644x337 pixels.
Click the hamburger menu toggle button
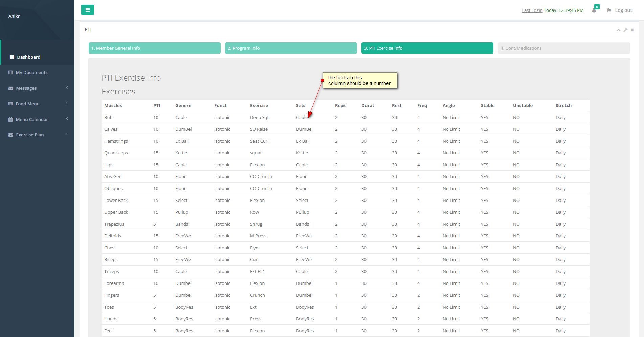[87, 10]
